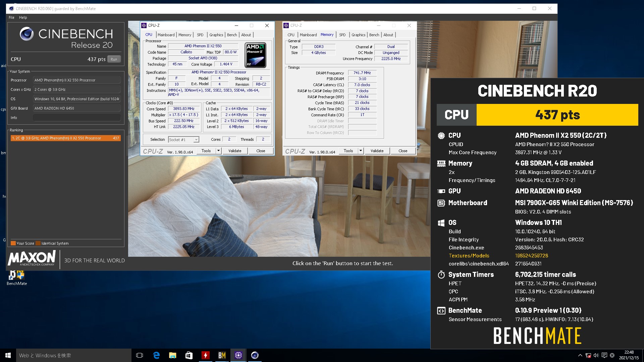Click the BenchMate code bracket icon

441,311
